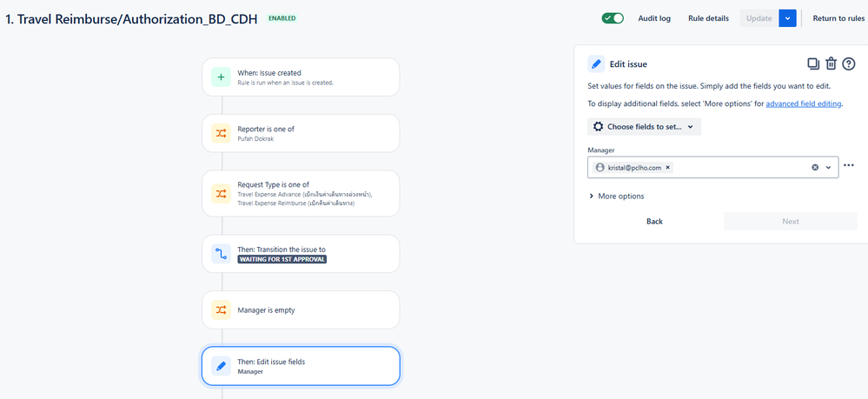The image size is (868, 399).
Task: Click the transition issue branch icon
Action: [221, 254]
